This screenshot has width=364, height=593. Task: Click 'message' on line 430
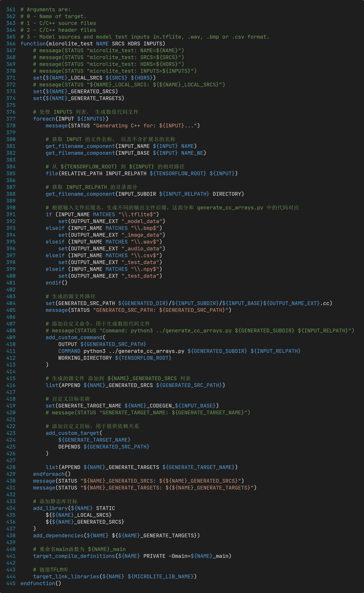point(44,481)
